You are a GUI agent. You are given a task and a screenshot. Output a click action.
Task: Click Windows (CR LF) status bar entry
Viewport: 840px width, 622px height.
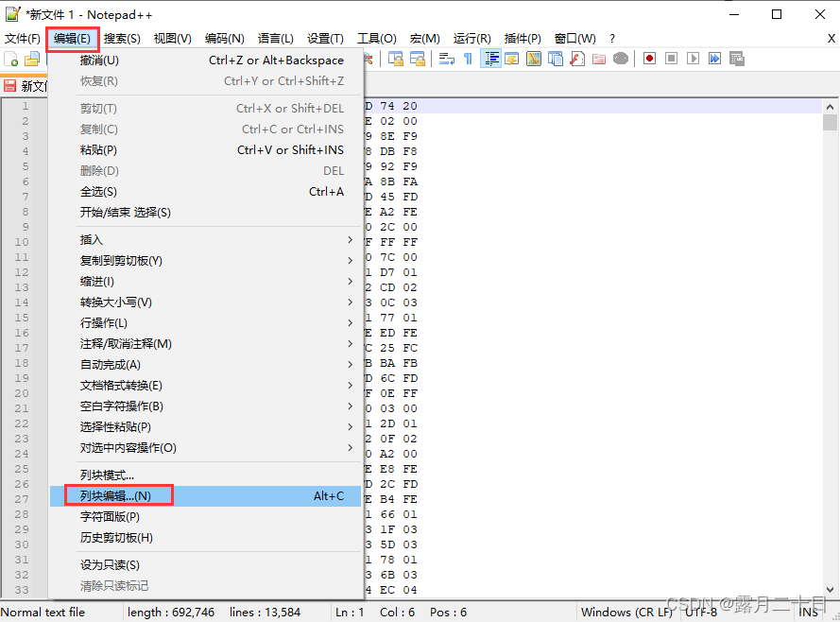coord(626,612)
